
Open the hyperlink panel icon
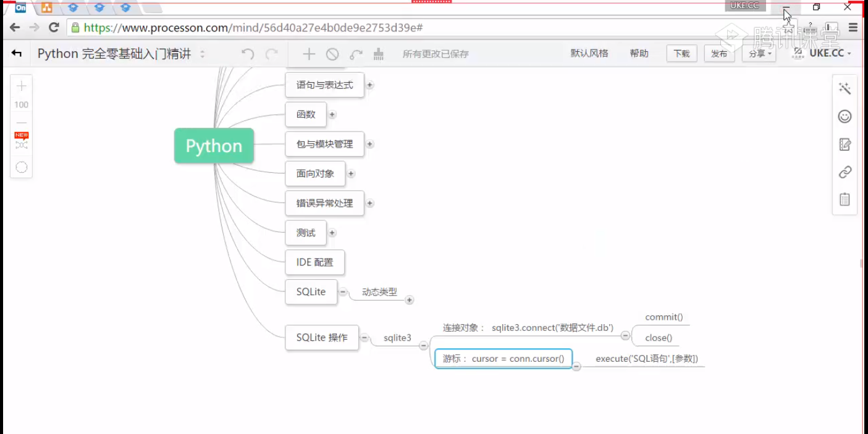(x=845, y=172)
